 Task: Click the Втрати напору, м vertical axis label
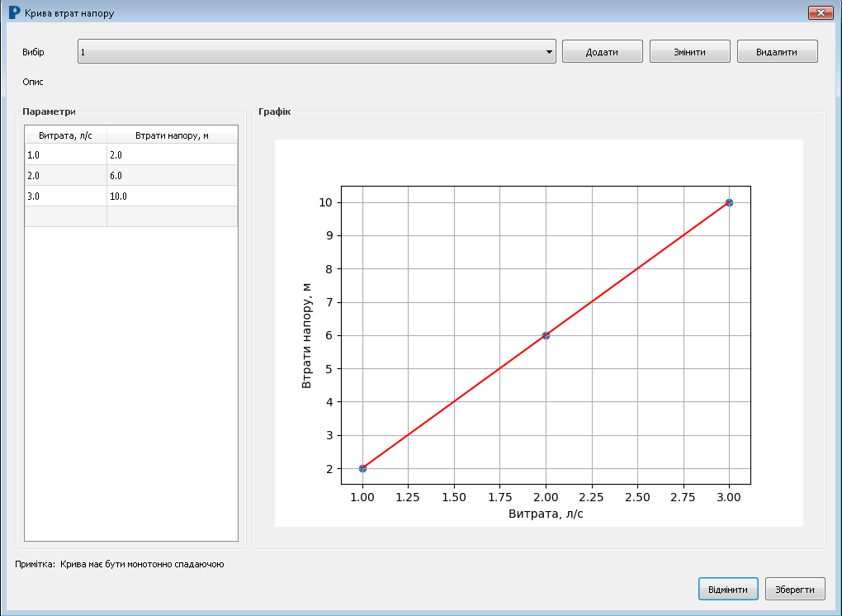point(306,335)
